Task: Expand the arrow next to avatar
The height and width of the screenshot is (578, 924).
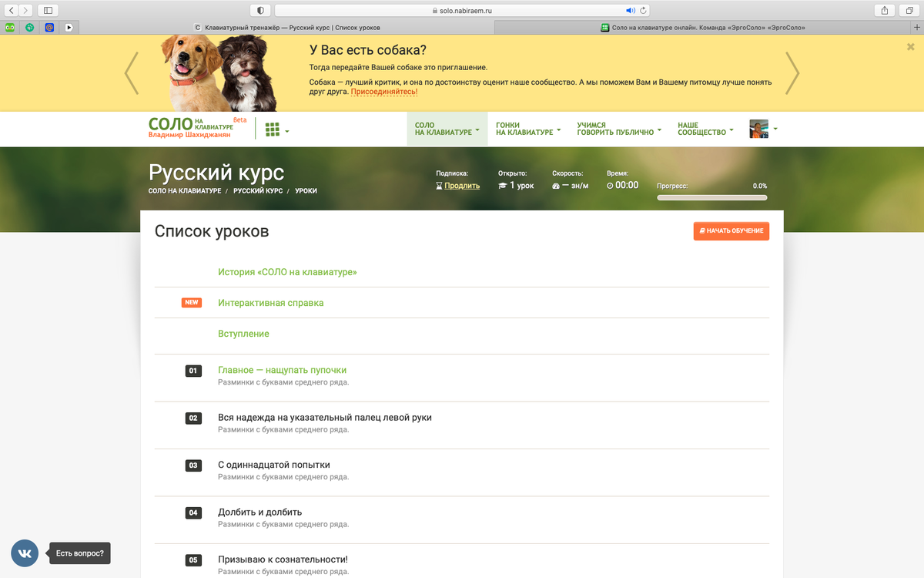Action: [775, 129]
